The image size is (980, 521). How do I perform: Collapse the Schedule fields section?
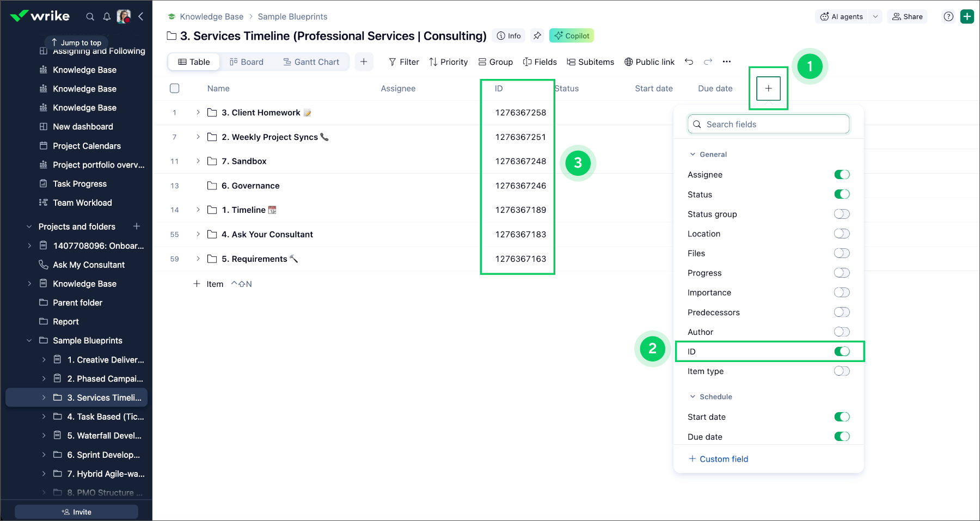(693, 397)
